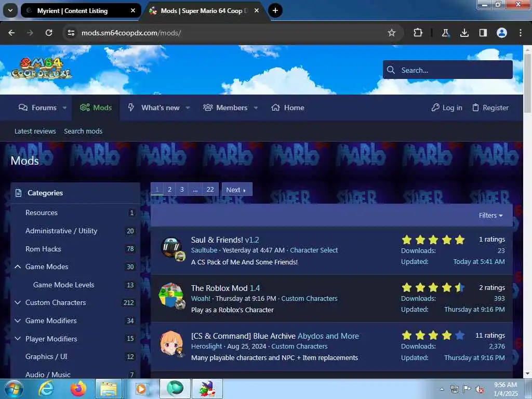Click the Register link

(490, 108)
